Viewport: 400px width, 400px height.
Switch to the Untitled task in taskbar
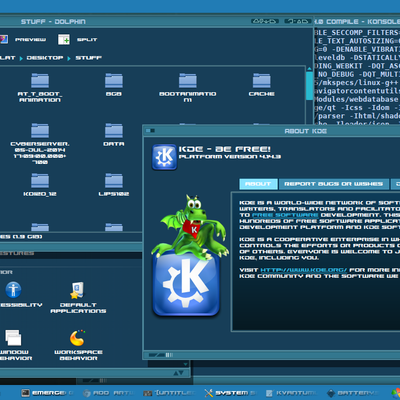[169, 393]
